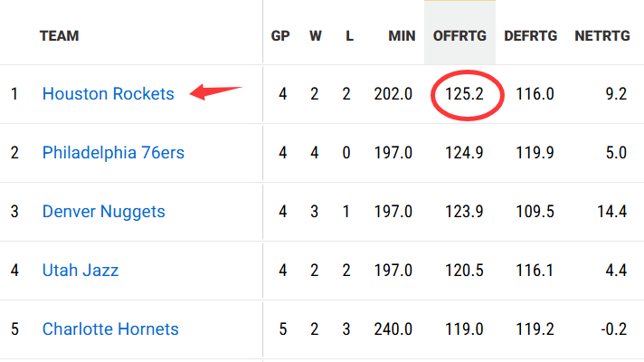Click Houston Rockets 125.2 offensive rating cell
The width and height of the screenshot is (644, 362).
(x=465, y=94)
